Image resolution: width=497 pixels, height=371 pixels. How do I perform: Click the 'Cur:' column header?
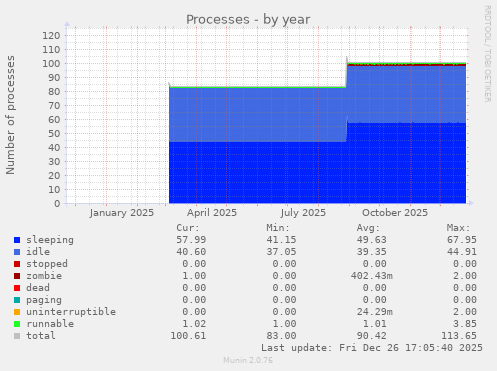click(x=188, y=228)
